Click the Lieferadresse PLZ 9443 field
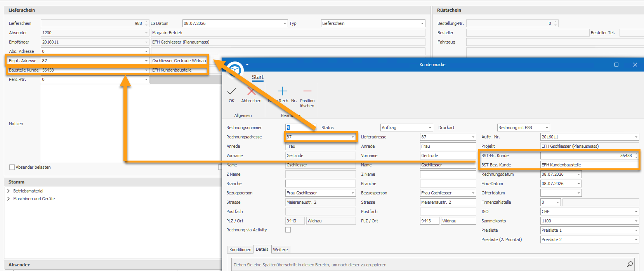644x271 pixels. coord(430,221)
